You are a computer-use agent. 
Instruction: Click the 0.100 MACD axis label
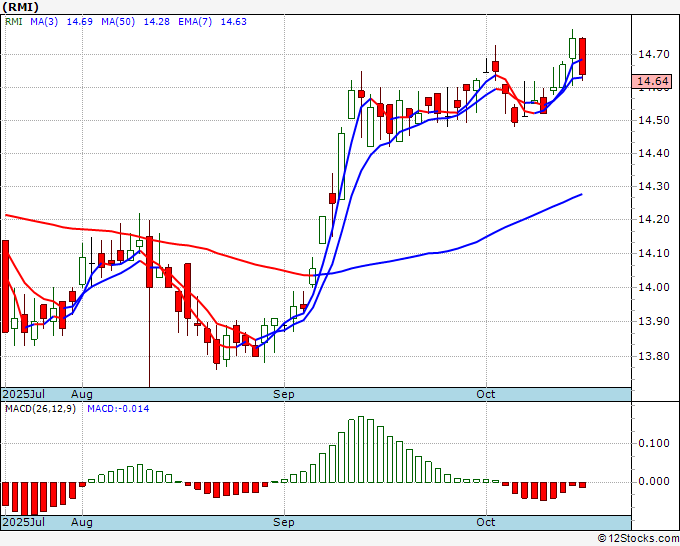pyautogui.click(x=654, y=443)
